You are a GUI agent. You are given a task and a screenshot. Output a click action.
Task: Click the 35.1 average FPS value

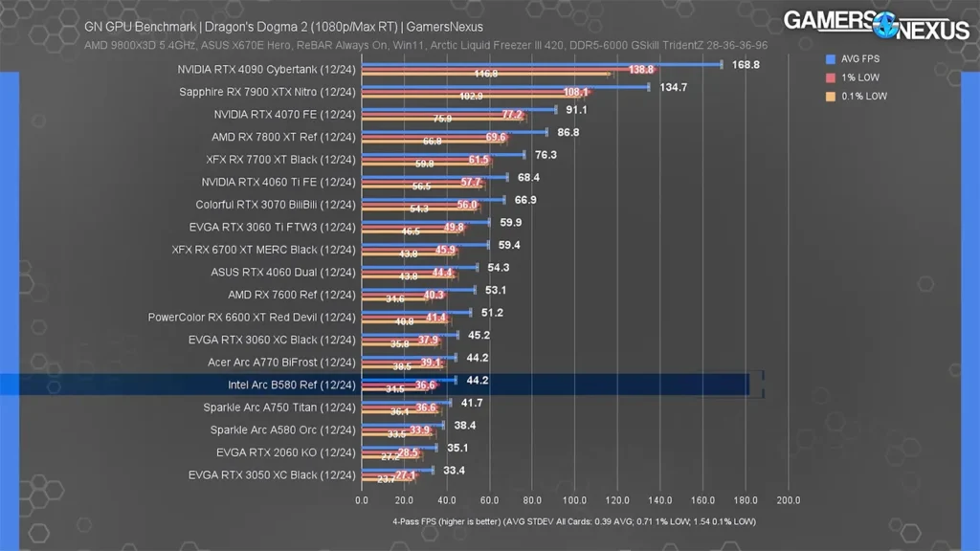tap(457, 448)
